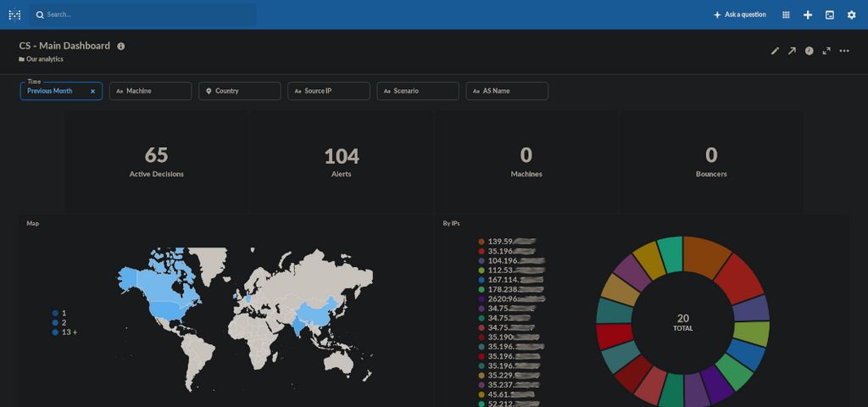
Task: Select legend entry 35.229
Action: coord(509,376)
